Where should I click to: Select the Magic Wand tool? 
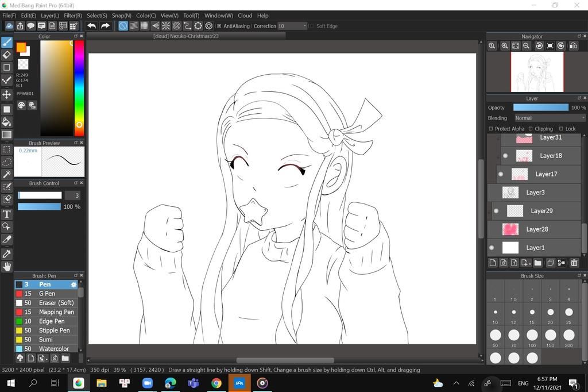[x=7, y=174]
